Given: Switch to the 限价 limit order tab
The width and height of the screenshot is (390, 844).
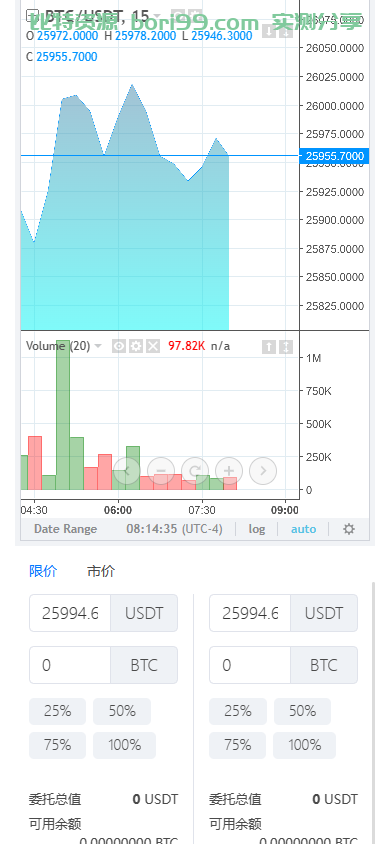Looking at the screenshot, I should click(43, 571).
